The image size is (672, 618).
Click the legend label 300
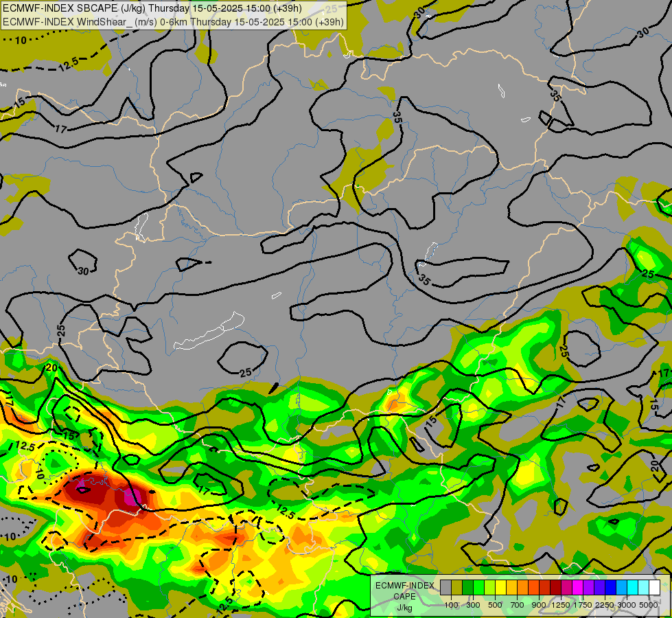pos(473,605)
